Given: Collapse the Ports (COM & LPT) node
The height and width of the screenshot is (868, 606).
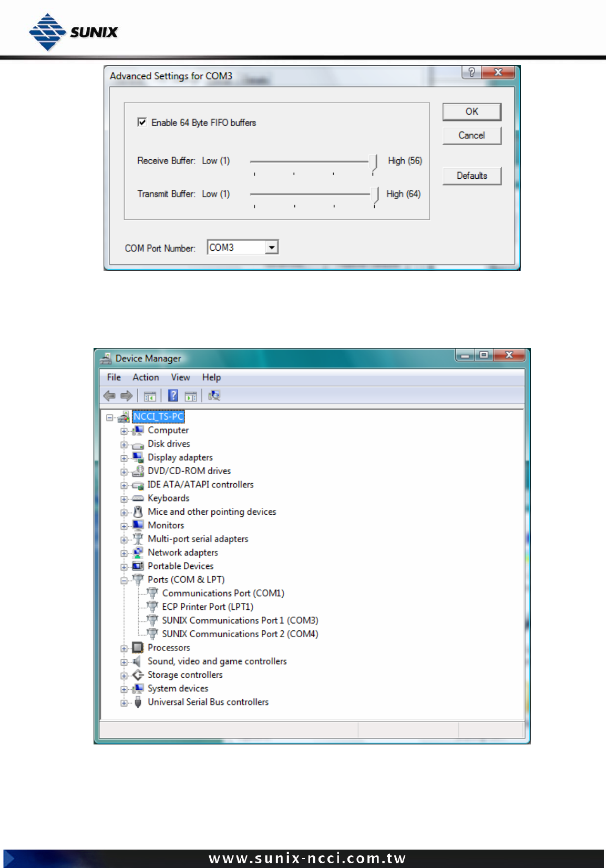Looking at the screenshot, I should tap(124, 581).
